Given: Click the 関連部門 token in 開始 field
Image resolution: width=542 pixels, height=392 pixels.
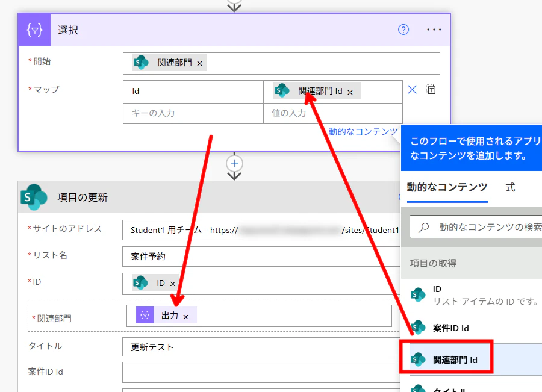Looking at the screenshot, I should [x=169, y=63].
